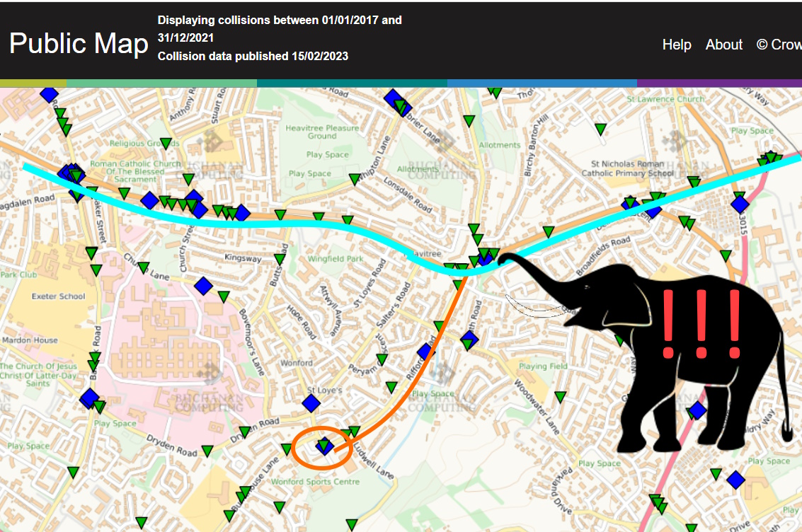
Task: Click the green triangle beside the Peryam label
Action: click(382, 360)
